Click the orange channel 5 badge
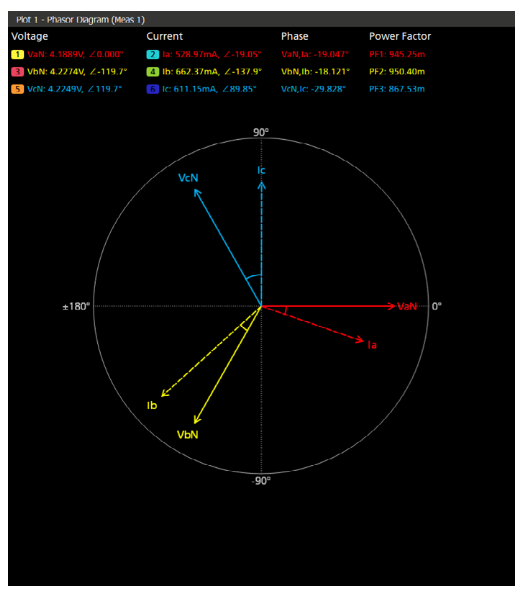 (x=17, y=89)
